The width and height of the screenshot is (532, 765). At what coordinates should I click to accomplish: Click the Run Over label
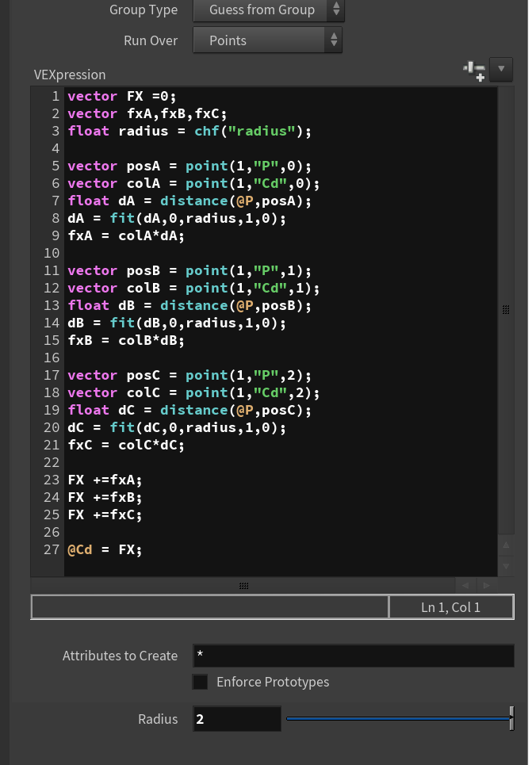tap(151, 40)
